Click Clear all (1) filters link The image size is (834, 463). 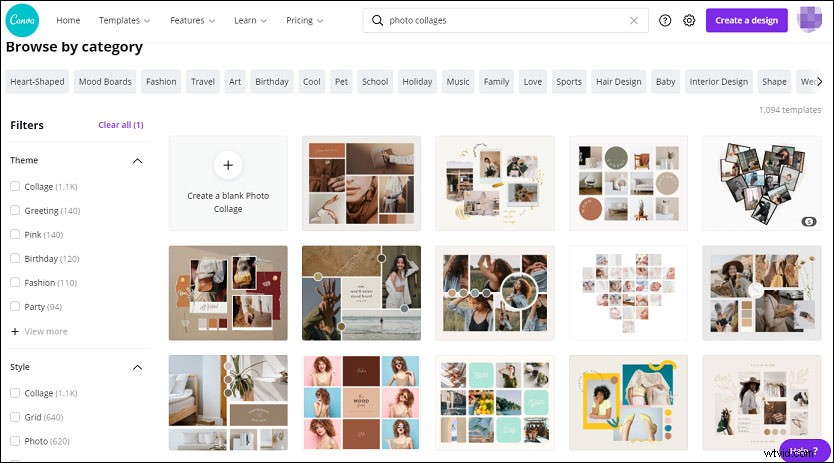pyautogui.click(x=121, y=125)
